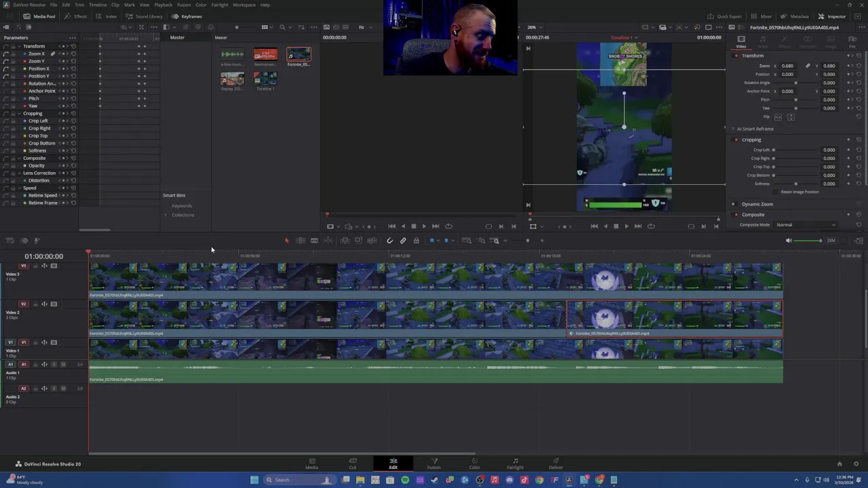The height and width of the screenshot is (488, 868).
Task: Click the taskbar Search box
Action: 300,480
